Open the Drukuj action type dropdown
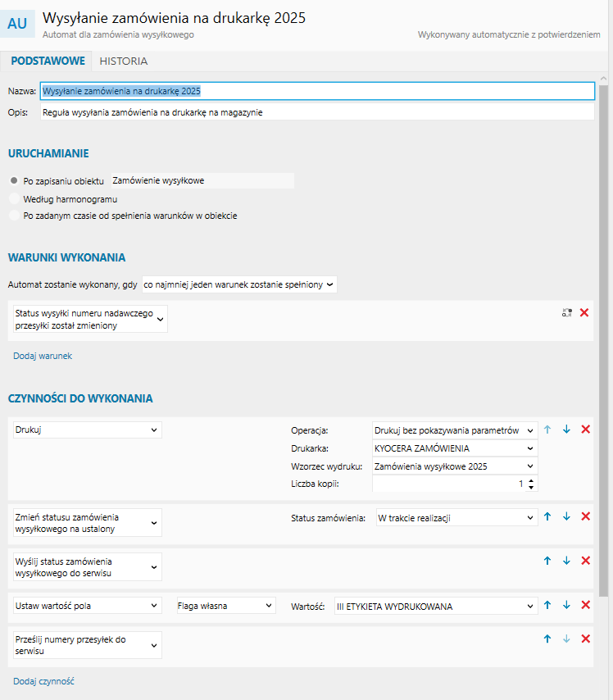 point(88,430)
